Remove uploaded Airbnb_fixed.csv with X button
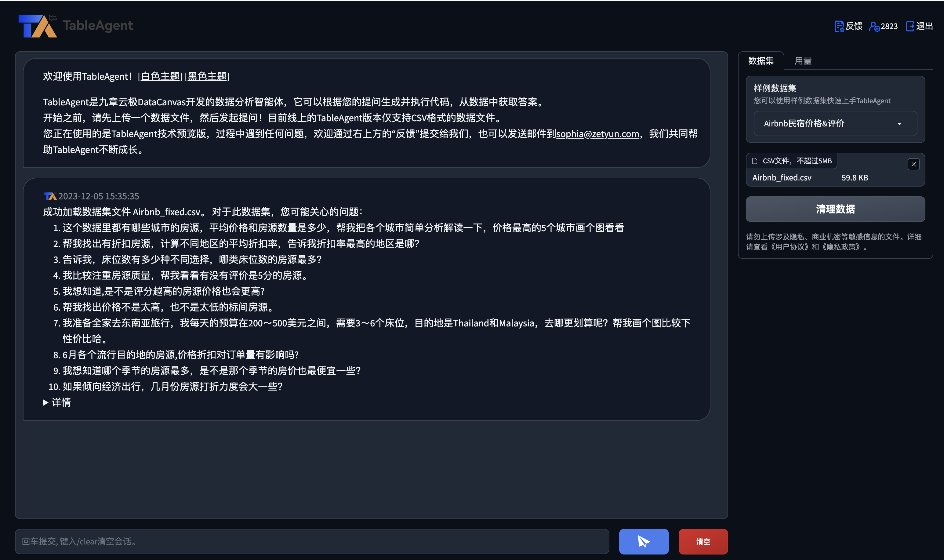This screenshot has height=560, width=944. [x=913, y=164]
